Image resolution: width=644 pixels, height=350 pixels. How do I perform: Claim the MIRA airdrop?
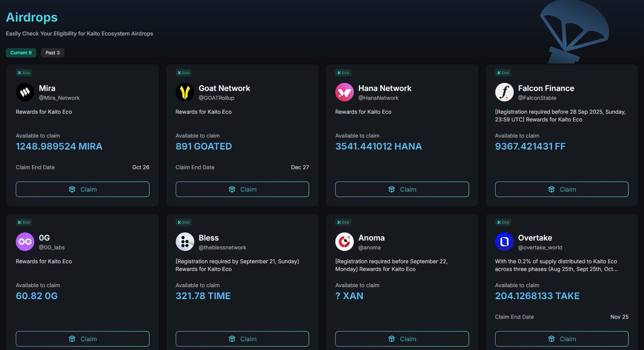83,189
